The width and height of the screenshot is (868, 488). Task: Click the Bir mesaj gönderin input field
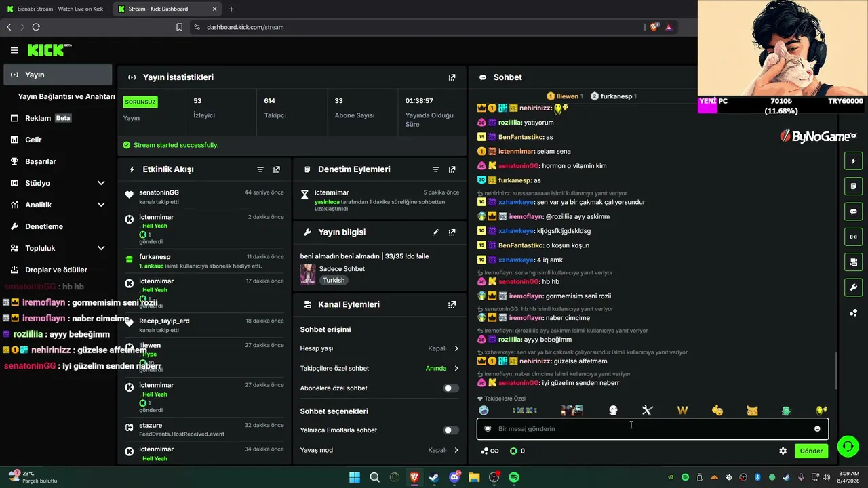pyautogui.click(x=652, y=429)
